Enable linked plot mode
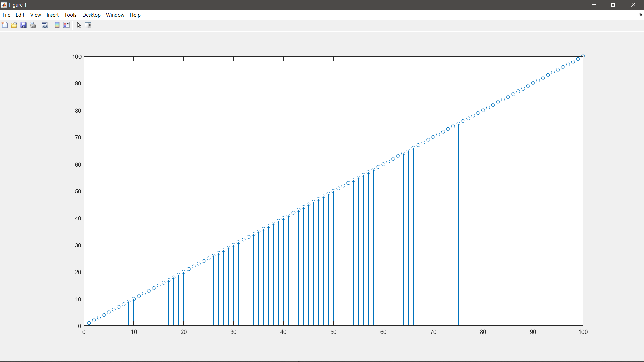 click(45, 25)
